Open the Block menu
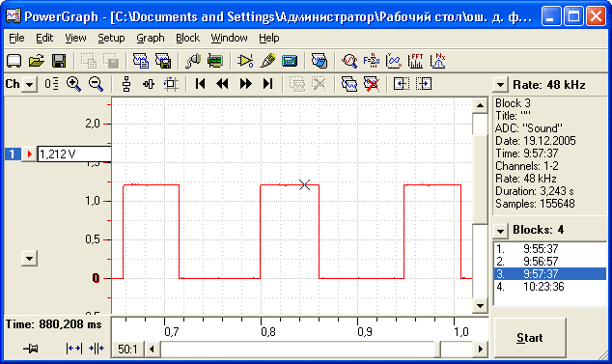The image size is (612, 364). (x=187, y=38)
